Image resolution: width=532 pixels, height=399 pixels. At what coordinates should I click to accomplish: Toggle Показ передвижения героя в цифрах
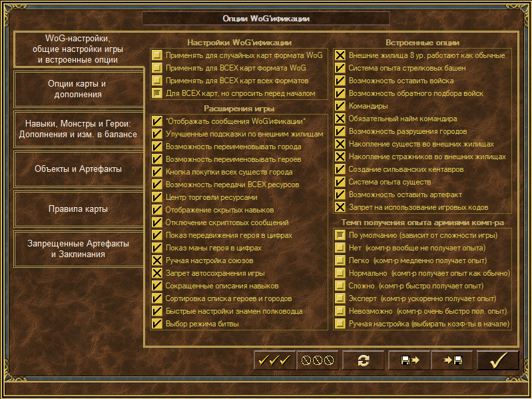[x=156, y=235]
